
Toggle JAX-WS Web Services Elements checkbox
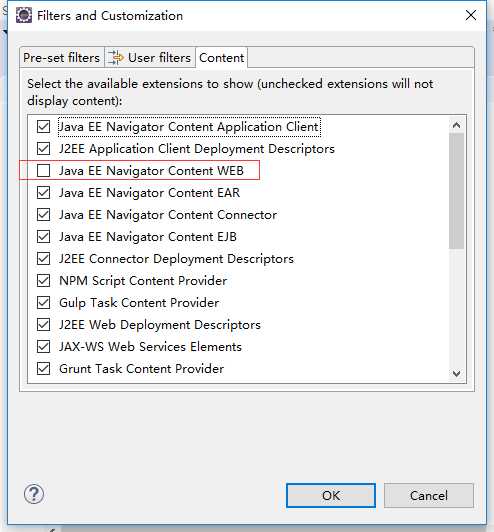tap(43, 347)
